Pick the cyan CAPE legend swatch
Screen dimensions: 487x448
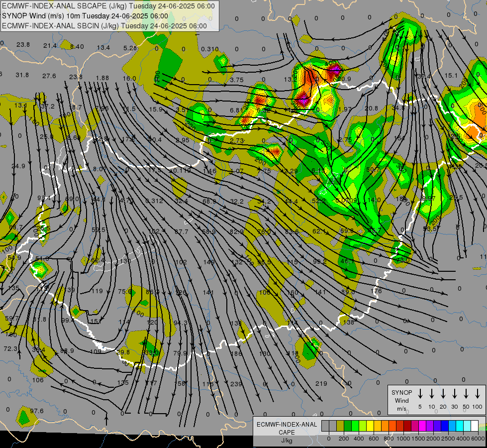[x=459, y=426]
